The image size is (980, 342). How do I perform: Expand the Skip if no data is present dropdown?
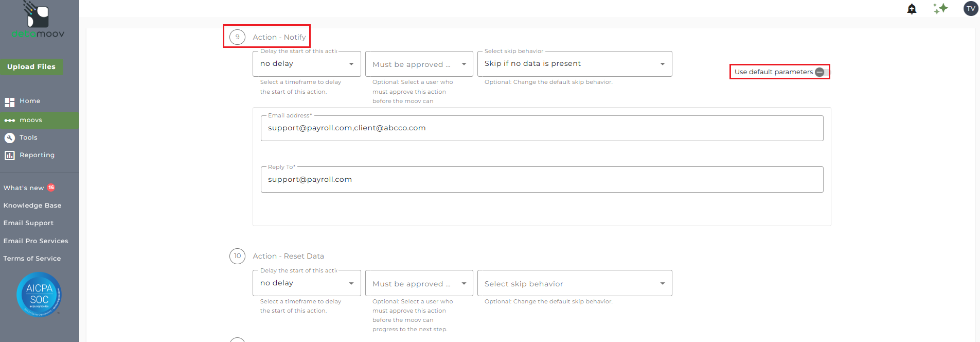coord(574,64)
